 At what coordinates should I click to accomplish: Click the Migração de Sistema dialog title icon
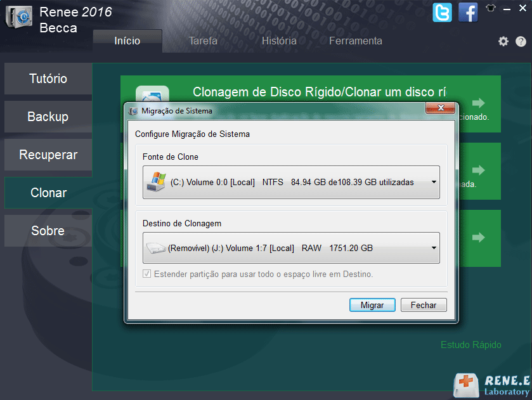[133, 111]
